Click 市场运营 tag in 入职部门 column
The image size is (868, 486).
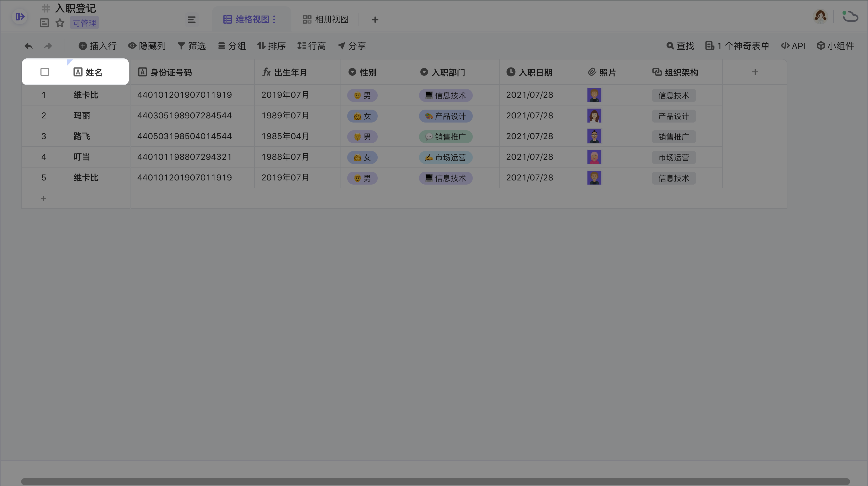point(445,157)
